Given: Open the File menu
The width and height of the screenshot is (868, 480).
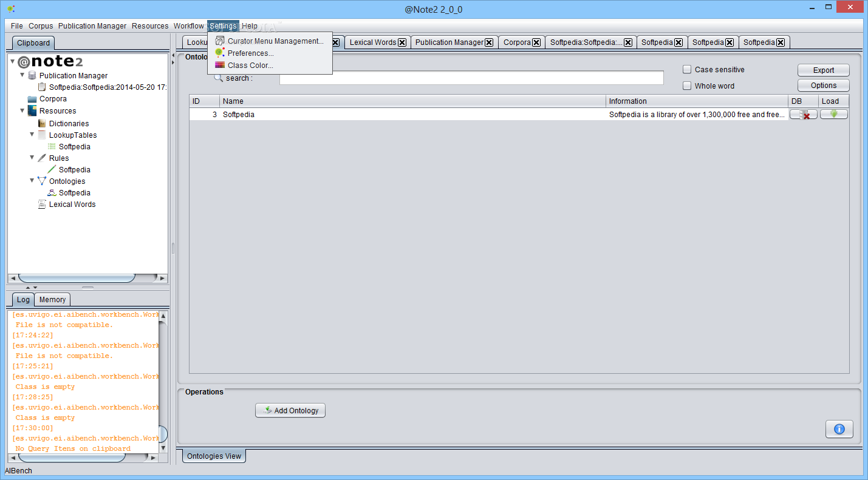Looking at the screenshot, I should [17, 26].
